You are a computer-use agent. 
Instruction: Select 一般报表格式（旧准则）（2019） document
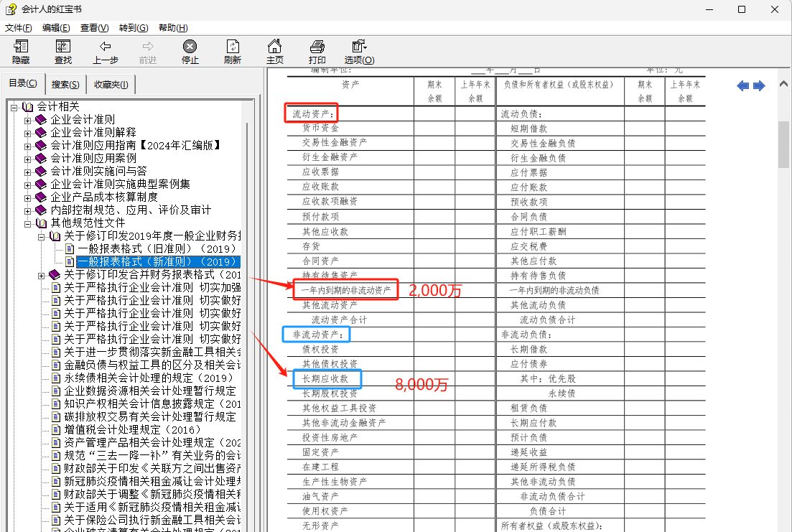click(157, 248)
